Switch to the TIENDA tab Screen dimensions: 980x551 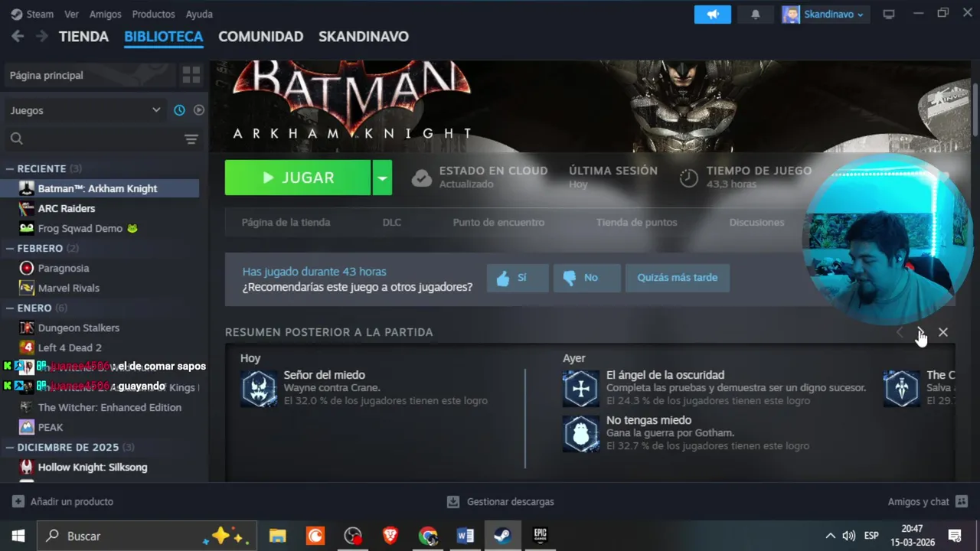pyautogui.click(x=83, y=36)
